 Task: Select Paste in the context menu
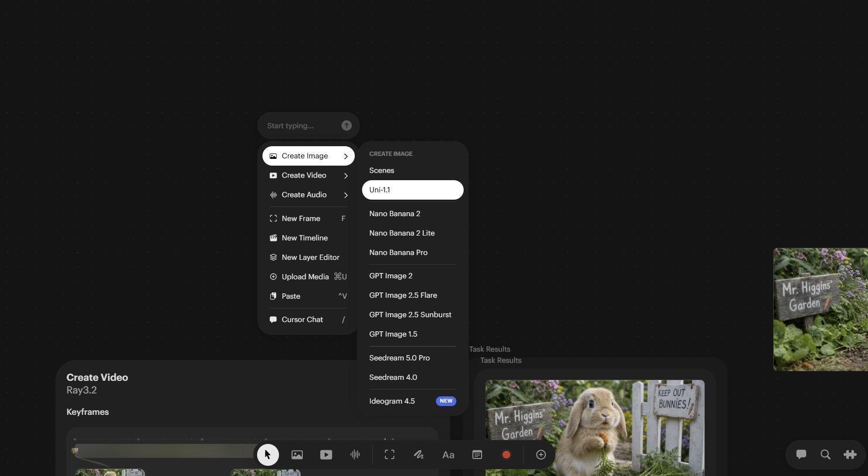point(309,296)
